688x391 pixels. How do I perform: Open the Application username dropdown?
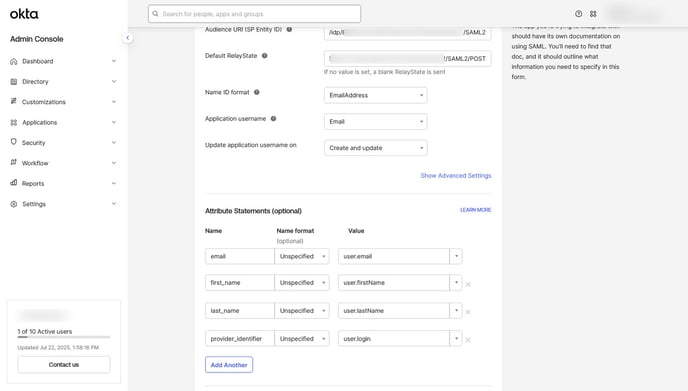[x=376, y=122]
